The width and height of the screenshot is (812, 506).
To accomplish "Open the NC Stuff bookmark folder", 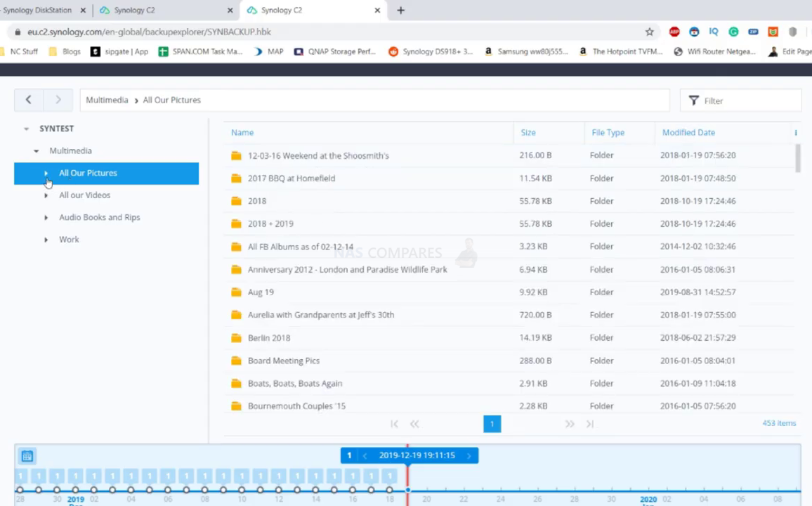I will pyautogui.click(x=19, y=51).
